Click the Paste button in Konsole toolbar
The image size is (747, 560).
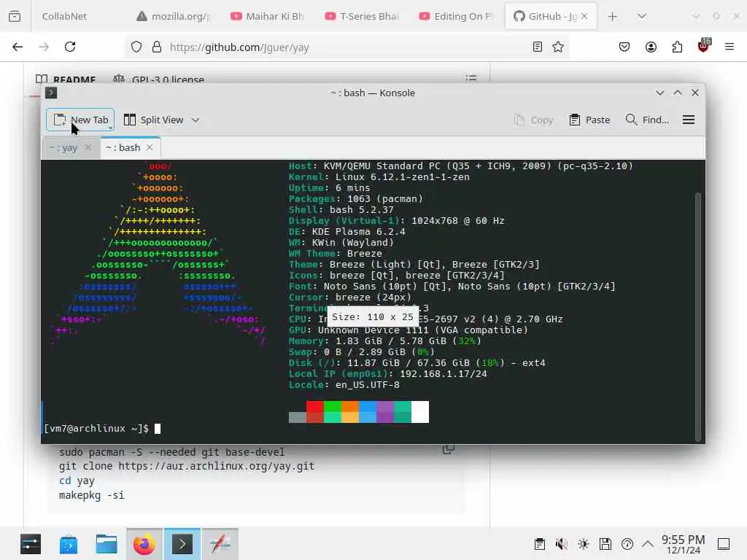pos(589,120)
